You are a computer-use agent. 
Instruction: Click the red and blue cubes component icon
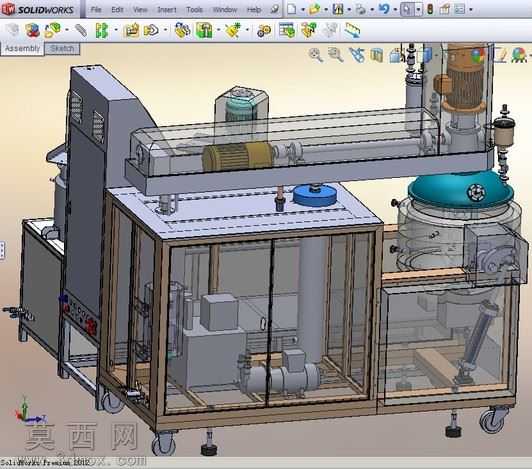click(33, 30)
